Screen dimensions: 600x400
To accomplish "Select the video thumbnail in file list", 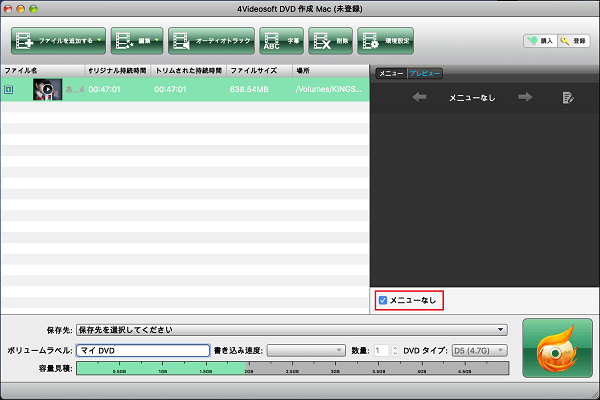I will coord(47,90).
